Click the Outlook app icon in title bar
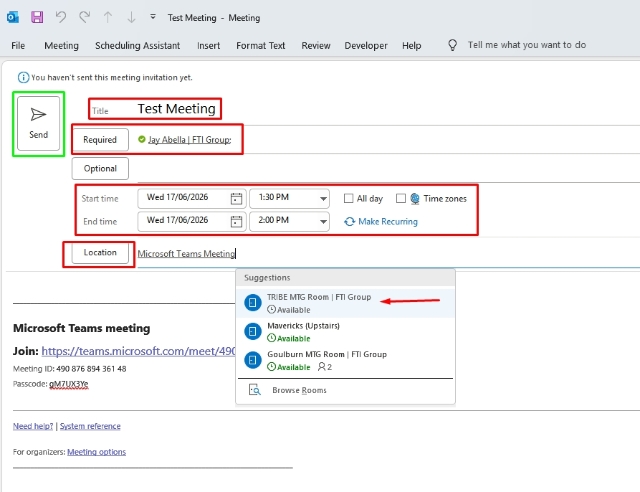Image resolution: width=640 pixels, height=492 pixels. coord(13,17)
